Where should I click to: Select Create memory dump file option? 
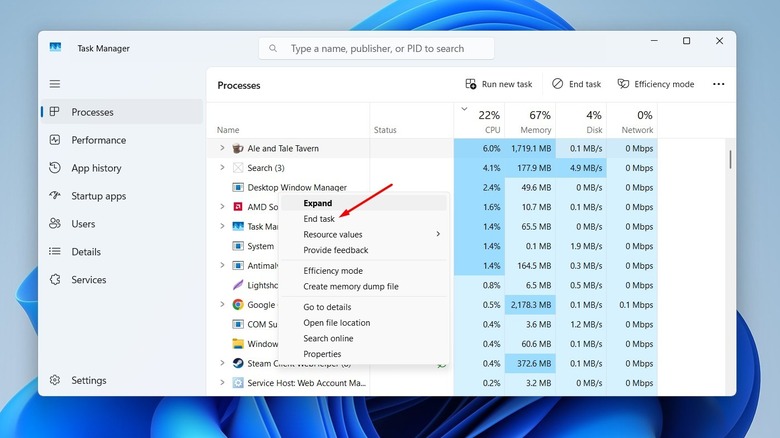(x=350, y=286)
